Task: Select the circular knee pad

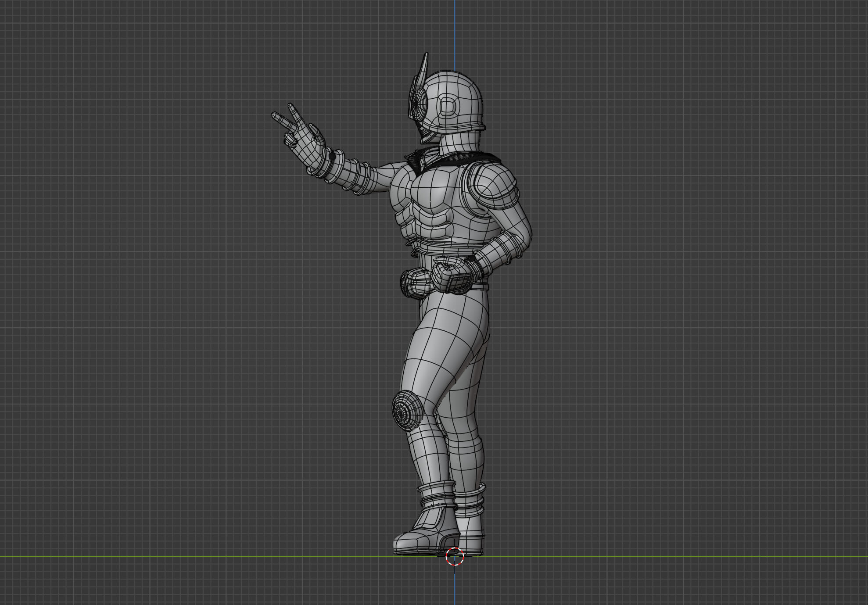Action: coord(407,411)
